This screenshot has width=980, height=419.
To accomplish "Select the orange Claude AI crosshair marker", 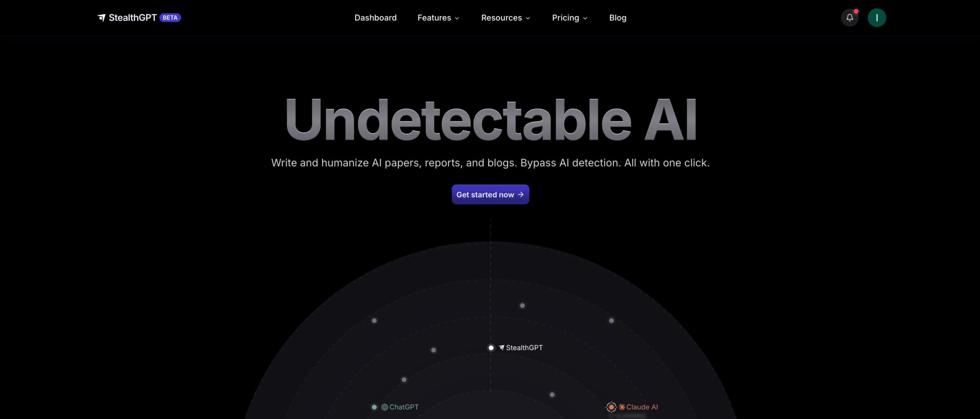I will point(611,407).
